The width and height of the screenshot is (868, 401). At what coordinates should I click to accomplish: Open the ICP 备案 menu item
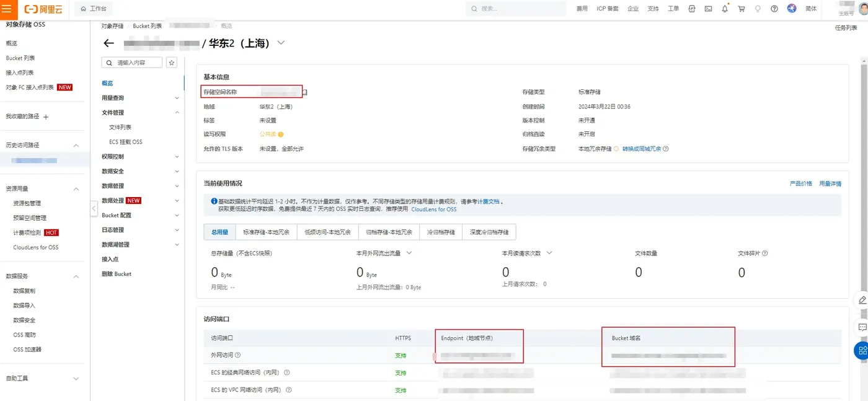607,9
